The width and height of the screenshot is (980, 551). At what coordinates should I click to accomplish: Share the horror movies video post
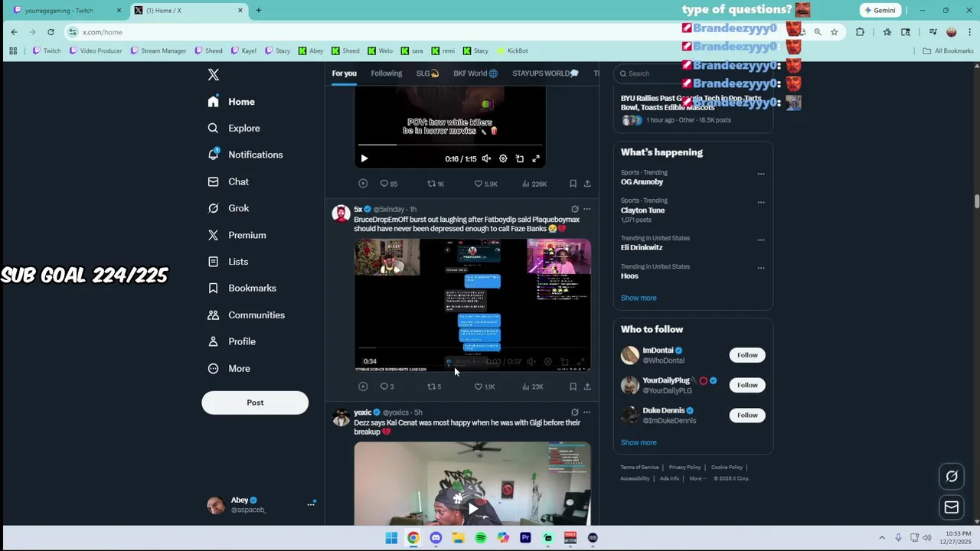(x=587, y=184)
